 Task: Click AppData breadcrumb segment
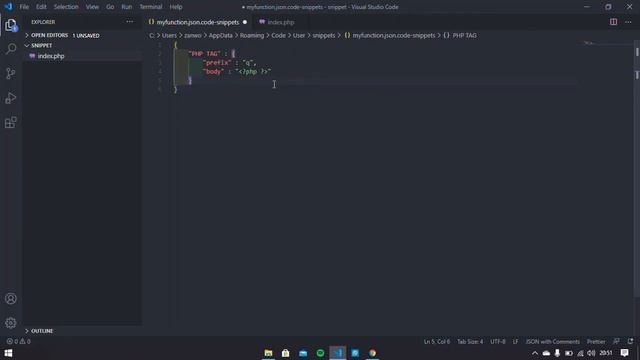pos(220,36)
